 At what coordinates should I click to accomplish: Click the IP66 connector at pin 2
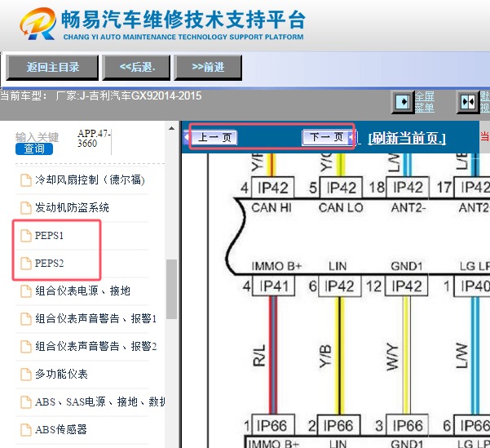point(338,425)
